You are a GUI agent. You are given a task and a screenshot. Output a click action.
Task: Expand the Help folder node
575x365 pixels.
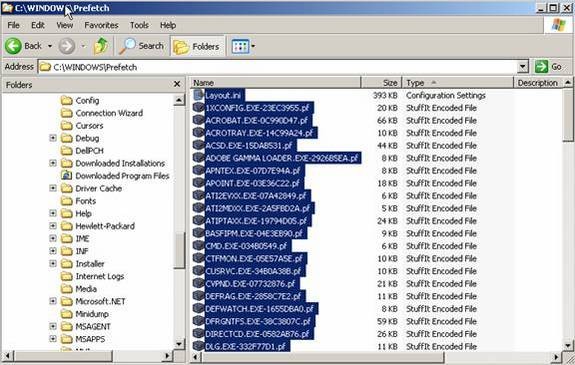pos(53,213)
